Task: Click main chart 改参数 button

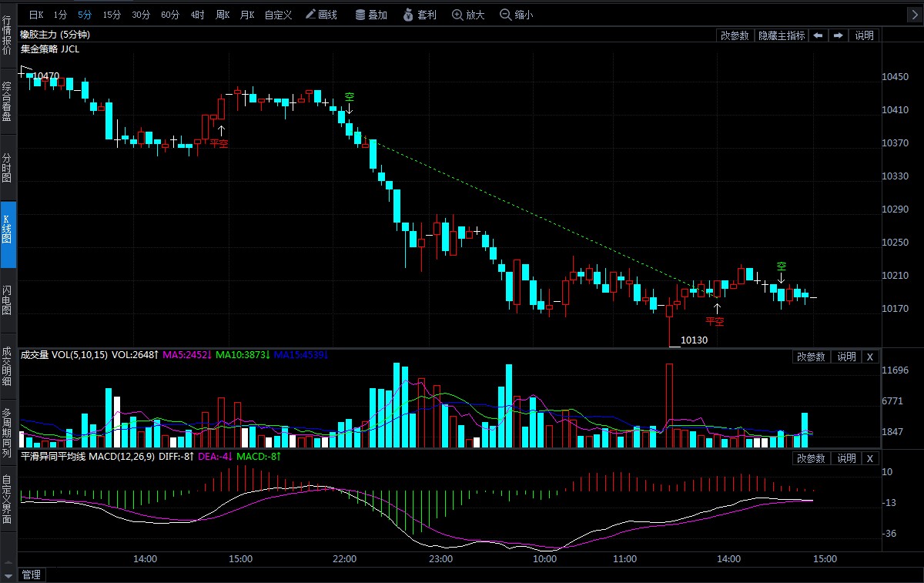Action: 735,35
